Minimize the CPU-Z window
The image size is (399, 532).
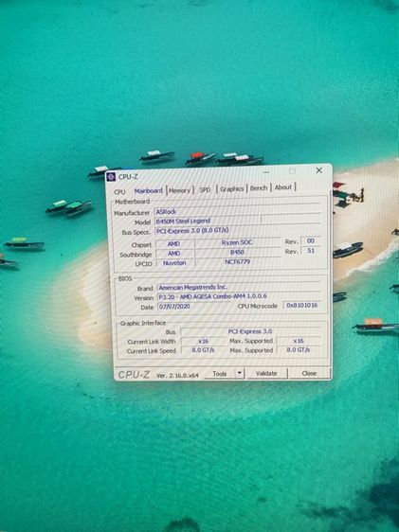pos(266,172)
